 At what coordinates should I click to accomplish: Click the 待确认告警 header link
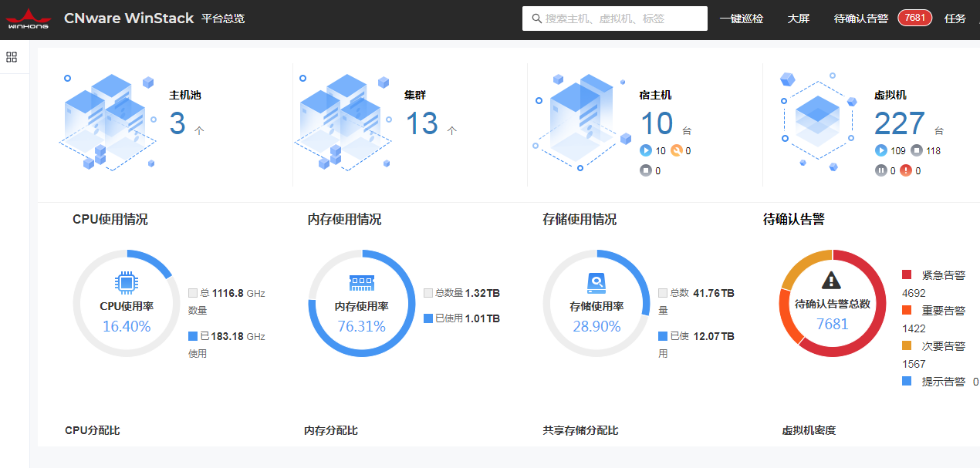pyautogui.click(x=860, y=19)
